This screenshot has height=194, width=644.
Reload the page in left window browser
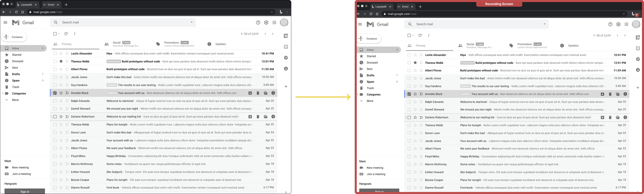click(x=16, y=12)
